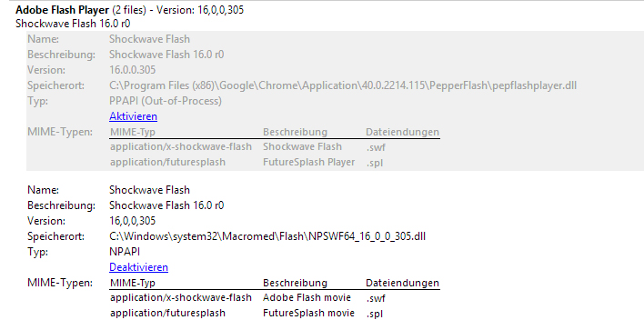Click the Shockwave Flash 16.0 r0 subtitle line
Screen dimensions: 644x330
tap(73, 24)
